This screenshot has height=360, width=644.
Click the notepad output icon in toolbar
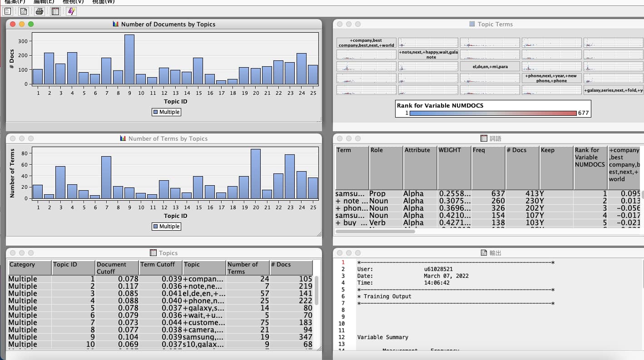(x=8, y=11)
